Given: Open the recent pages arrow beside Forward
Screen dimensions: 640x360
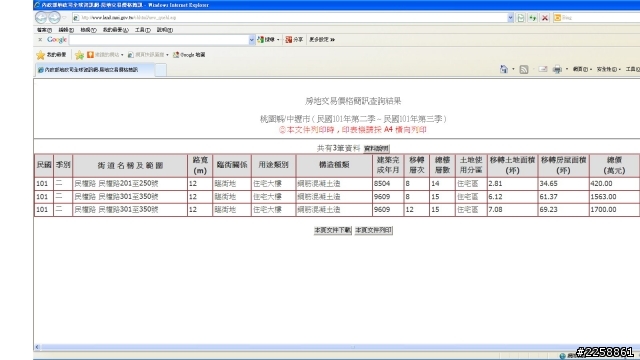Looking at the screenshot, I should click(64, 18).
